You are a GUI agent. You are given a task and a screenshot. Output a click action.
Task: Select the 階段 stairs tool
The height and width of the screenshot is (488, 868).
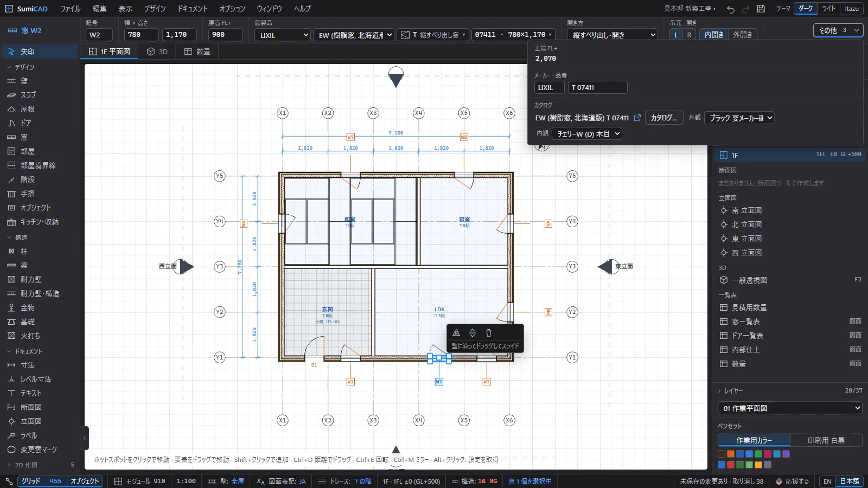point(40,179)
